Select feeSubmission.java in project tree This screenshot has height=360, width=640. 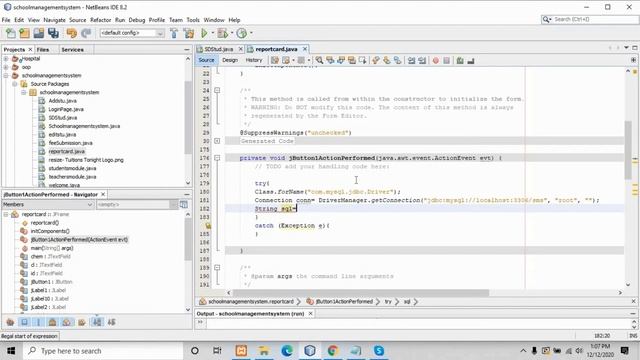[70, 143]
